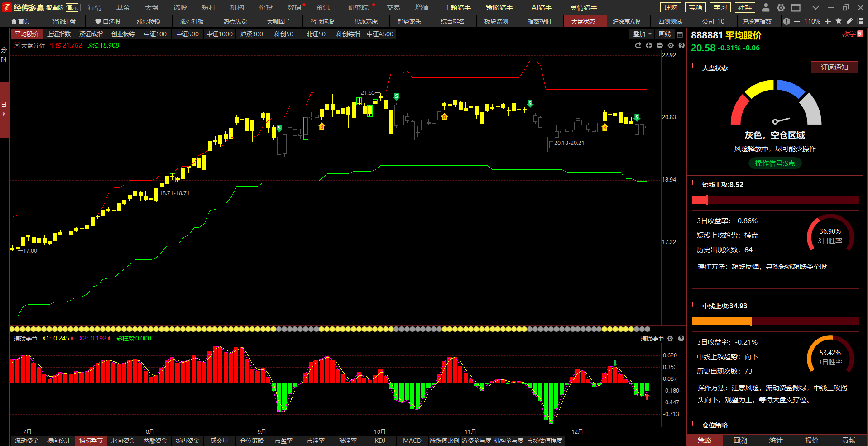Zoom in chart with plus circle icon

point(649,45)
